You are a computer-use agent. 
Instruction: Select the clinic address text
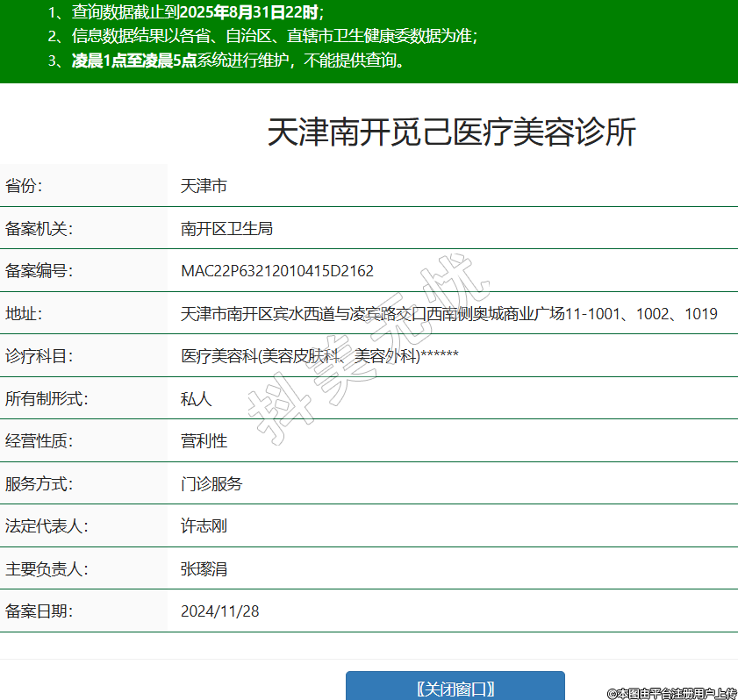448,314
